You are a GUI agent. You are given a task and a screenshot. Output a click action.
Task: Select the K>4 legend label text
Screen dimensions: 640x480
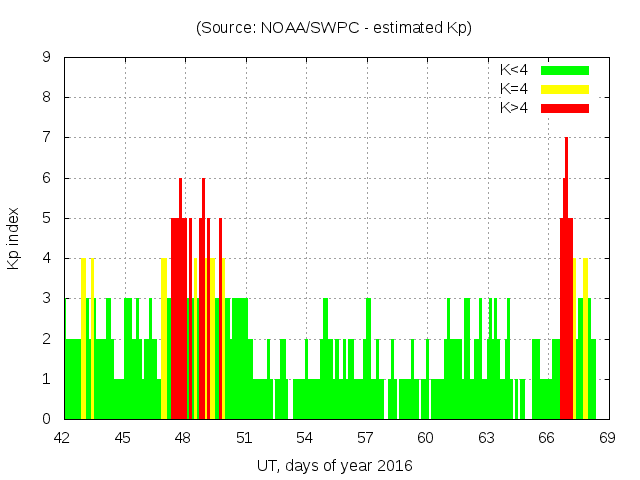tap(514, 108)
